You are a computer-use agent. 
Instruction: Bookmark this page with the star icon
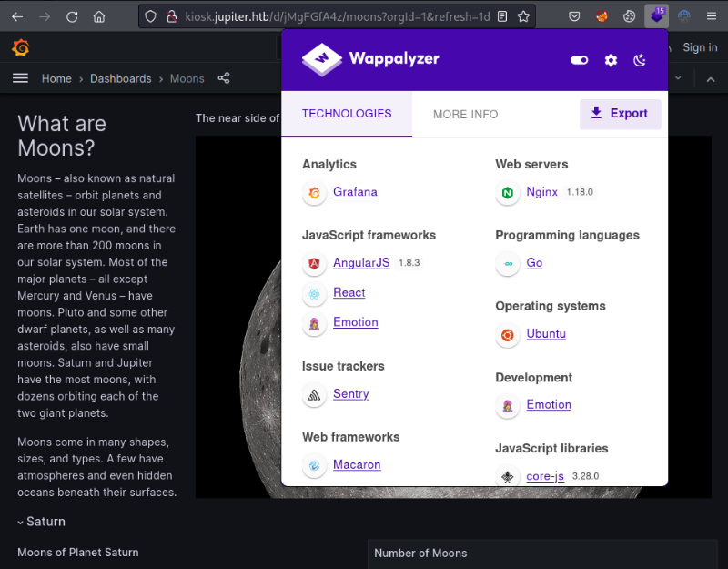[x=523, y=16]
